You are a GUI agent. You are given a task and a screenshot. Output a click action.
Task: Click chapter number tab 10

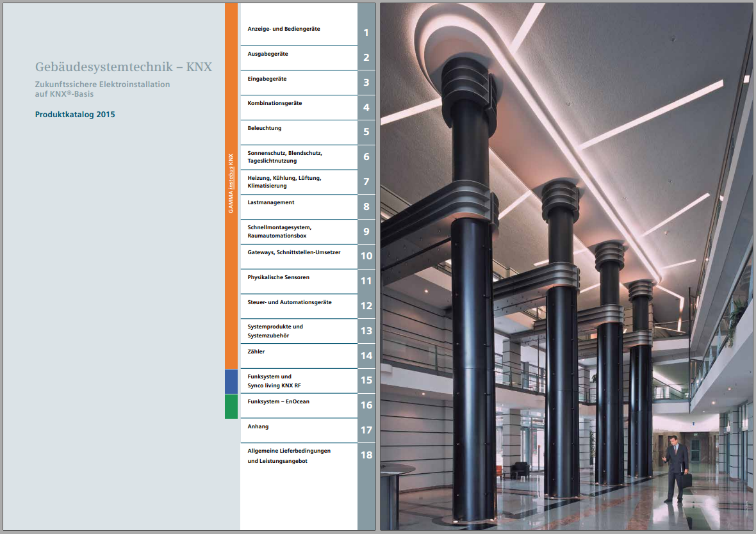point(366,256)
